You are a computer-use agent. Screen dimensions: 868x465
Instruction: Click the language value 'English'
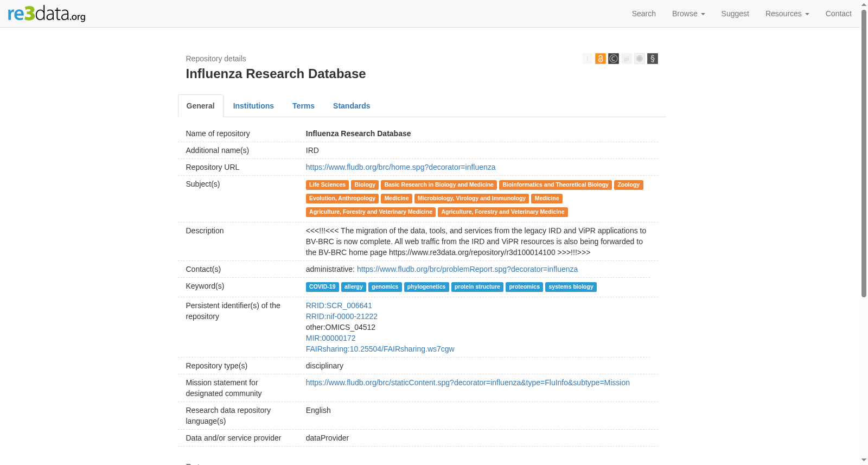pos(318,410)
